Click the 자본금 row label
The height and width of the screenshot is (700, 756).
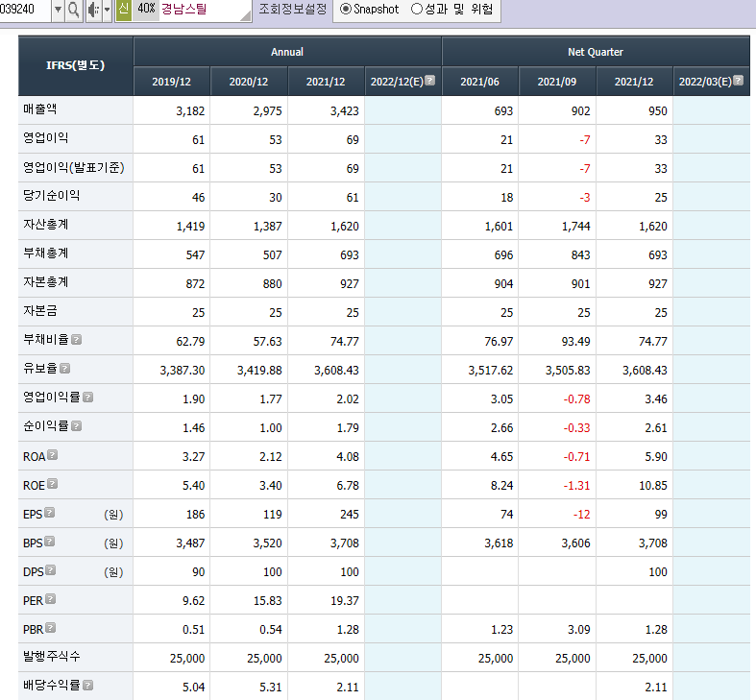[x=40, y=311]
